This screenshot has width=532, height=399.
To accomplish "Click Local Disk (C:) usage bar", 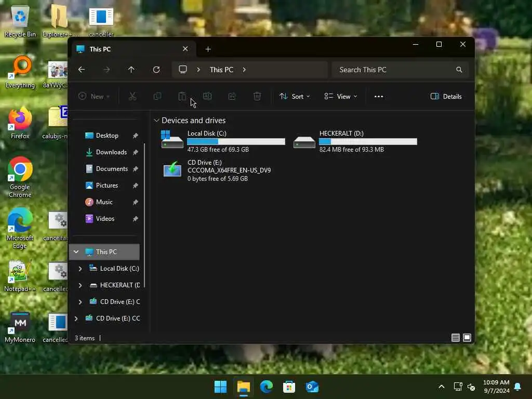I will (236, 141).
